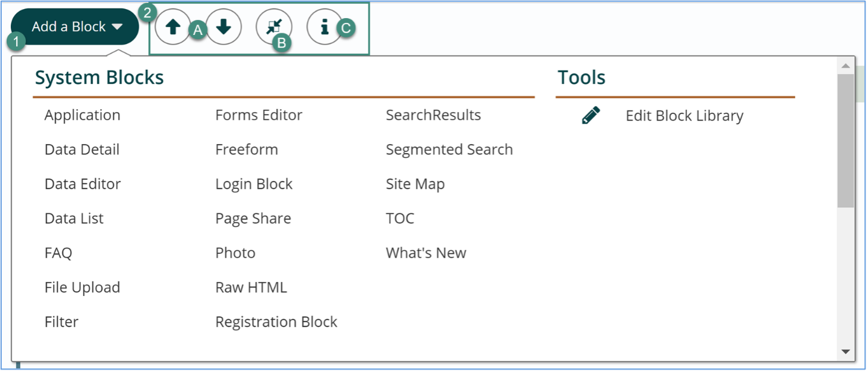Image resolution: width=868 pixels, height=372 pixels.
Task: Click the dropdown chevron on Add a Block
Action: click(117, 27)
